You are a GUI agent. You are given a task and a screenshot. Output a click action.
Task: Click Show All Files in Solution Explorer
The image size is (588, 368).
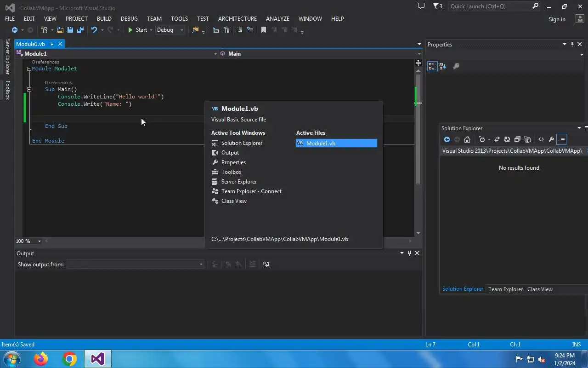[x=527, y=139]
